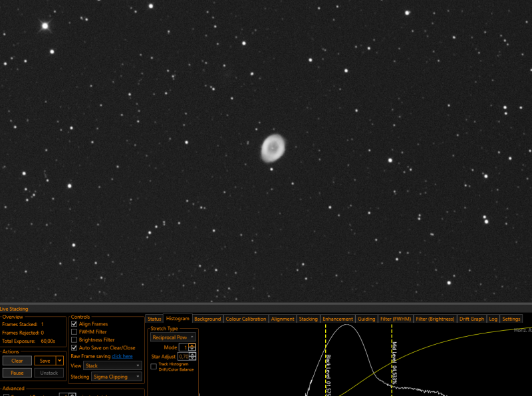Select the Histogram tab
This screenshot has height=396, width=532.
click(x=178, y=319)
